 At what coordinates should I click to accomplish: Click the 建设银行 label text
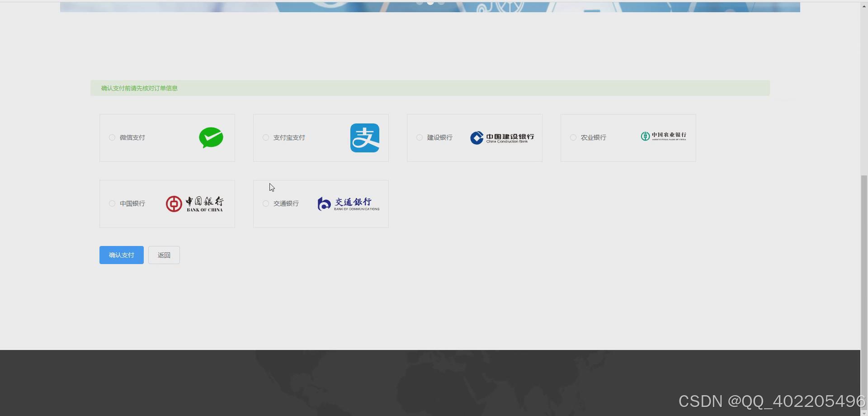pyautogui.click(x=440, y=137)
